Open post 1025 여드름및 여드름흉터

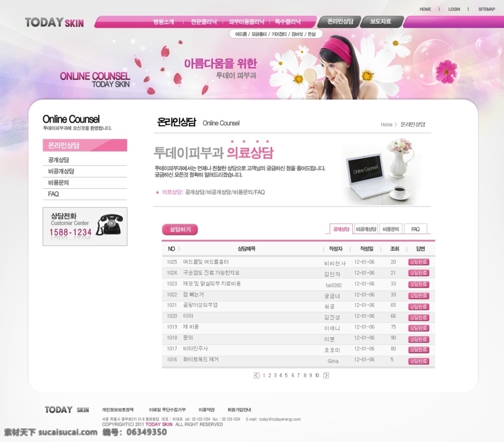point(206,262)
